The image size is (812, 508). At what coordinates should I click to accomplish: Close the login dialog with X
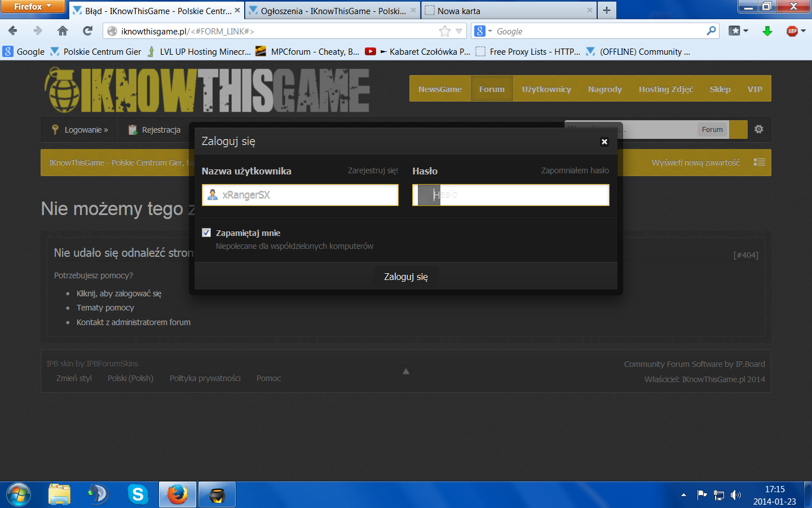click(x=604, y=142)
